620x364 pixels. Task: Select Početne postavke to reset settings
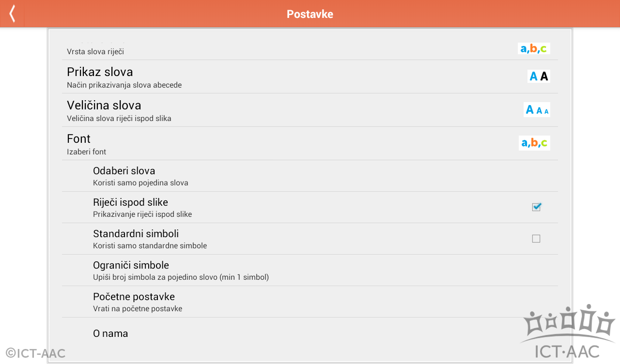tap(310, 302)
